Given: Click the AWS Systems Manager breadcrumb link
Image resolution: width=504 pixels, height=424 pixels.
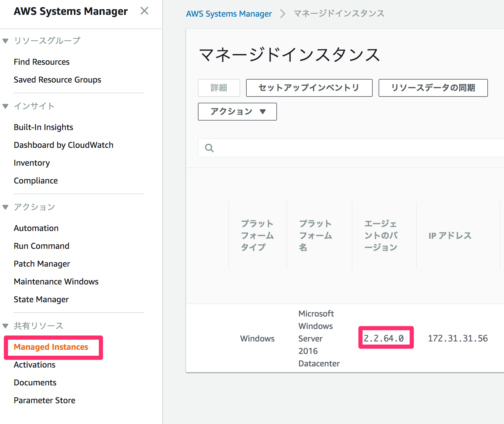Looking at the screenshot, I should [x=229, y=13].
